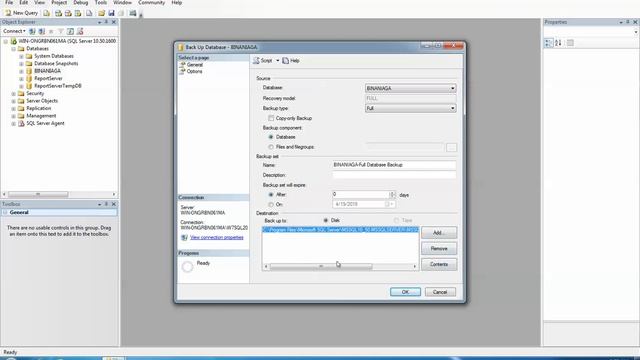640x360 pixels.
Task: Open the Debug menu
Action: pos(80,2)
